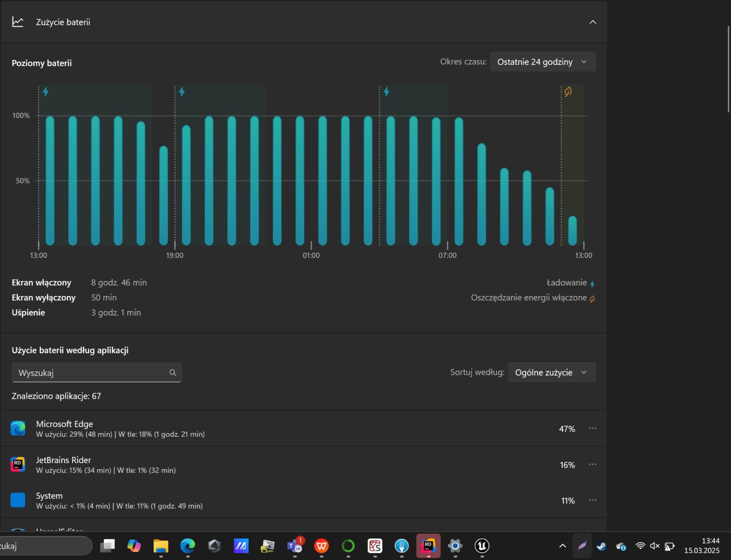The height and width of the screenshot is (560, 731).
Task: Open Microsoft Edge from the taskbar
Action: click(x=187, y=546)
